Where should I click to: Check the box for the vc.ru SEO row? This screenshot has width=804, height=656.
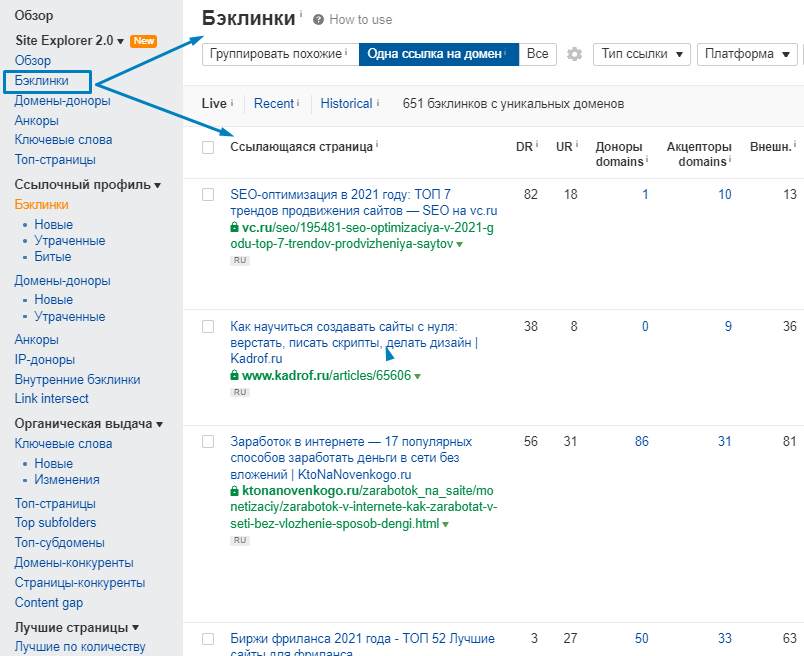pos(208,194)
